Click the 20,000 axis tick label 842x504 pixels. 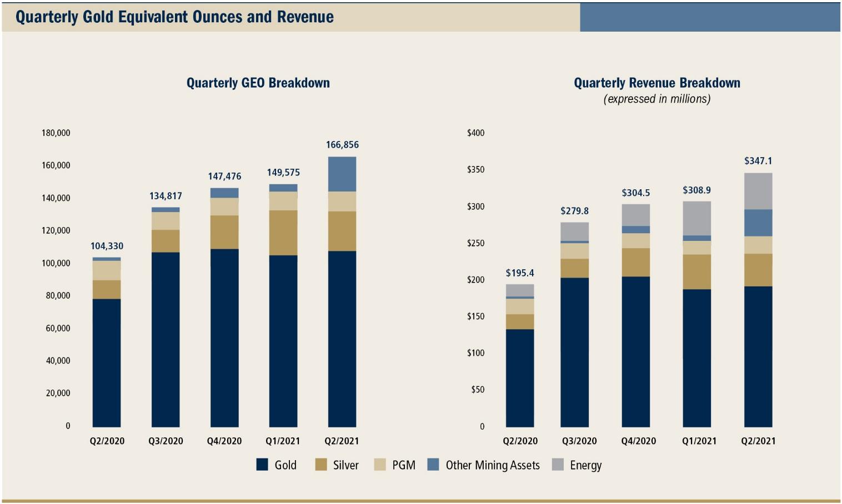tap(58, 393)
